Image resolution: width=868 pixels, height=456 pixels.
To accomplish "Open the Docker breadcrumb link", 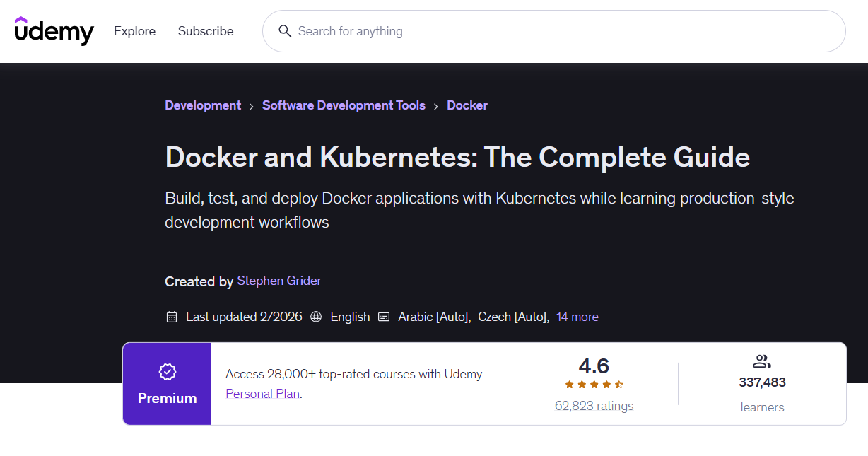I will click(467, 105).
